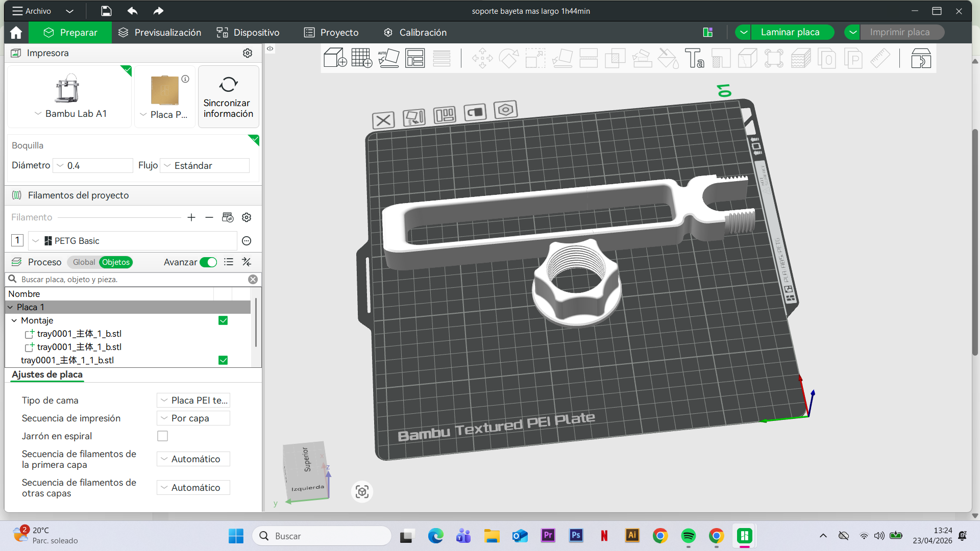Select the Move tool in toolbar
Image resolution: width=980 pixels, height=551 pixels.
[x=482, y=58]
